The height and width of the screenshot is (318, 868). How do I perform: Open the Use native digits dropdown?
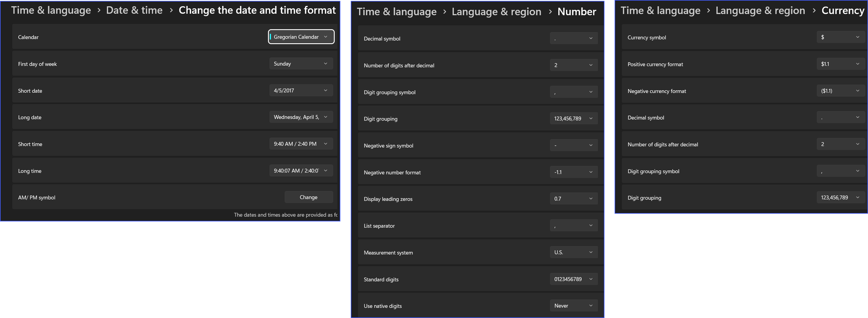point(574,305)
